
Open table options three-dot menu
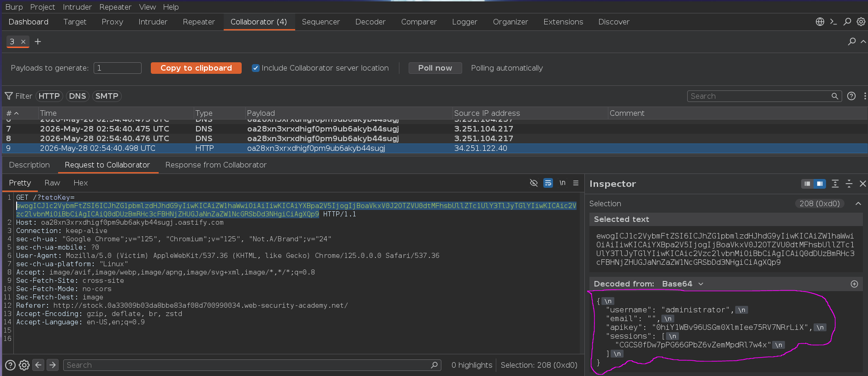[865, 96]
